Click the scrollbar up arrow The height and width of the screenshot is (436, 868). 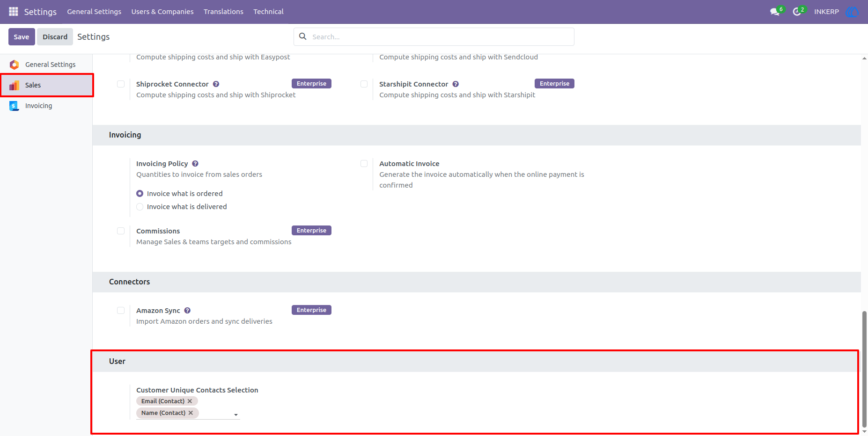864,58
